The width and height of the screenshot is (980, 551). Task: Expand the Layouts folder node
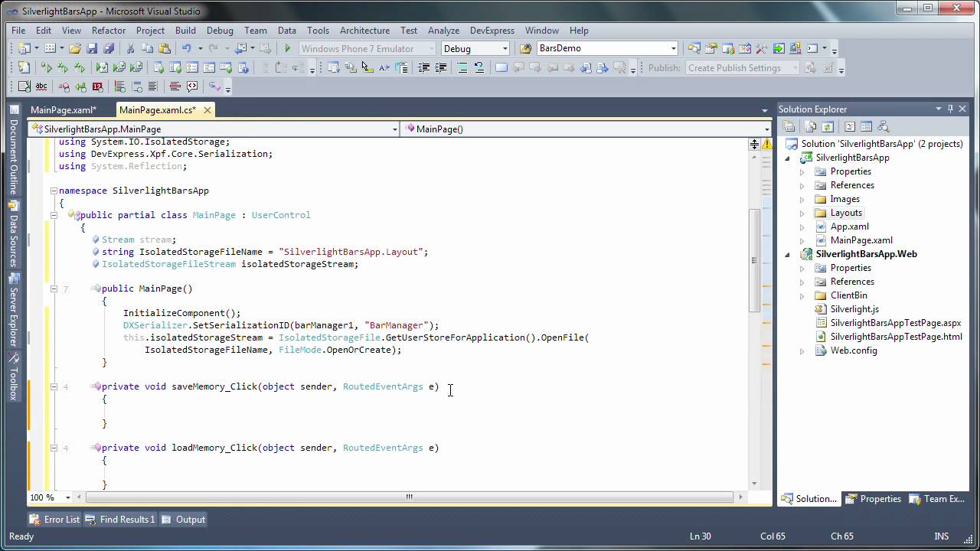802,213
